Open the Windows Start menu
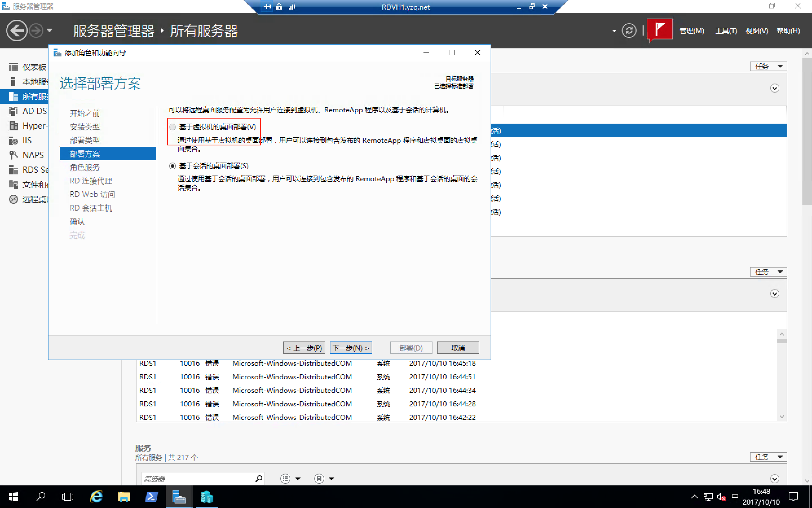The width and height of the screenshot is (812, 508). (14, 497)
